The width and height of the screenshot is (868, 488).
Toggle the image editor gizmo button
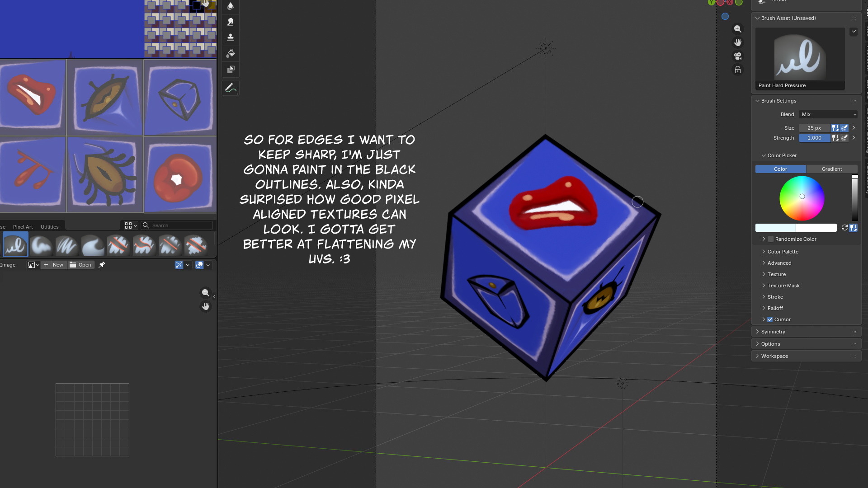tap(179, 265)
